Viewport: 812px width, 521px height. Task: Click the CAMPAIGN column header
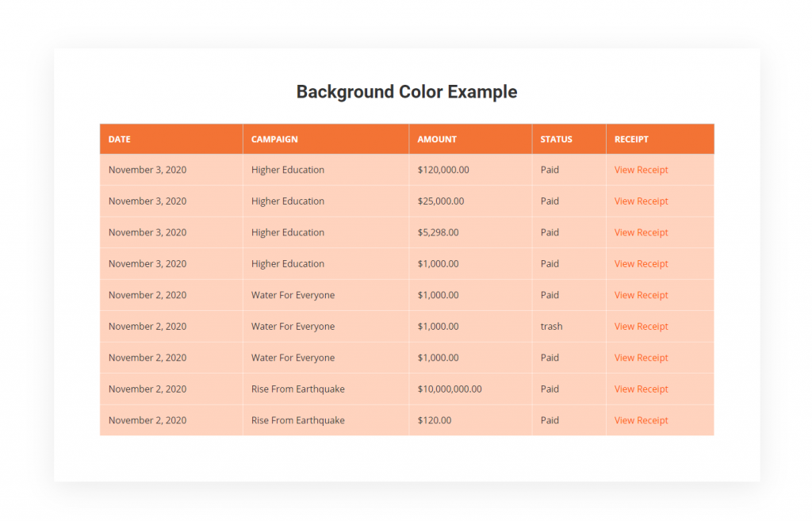(274, 139)
